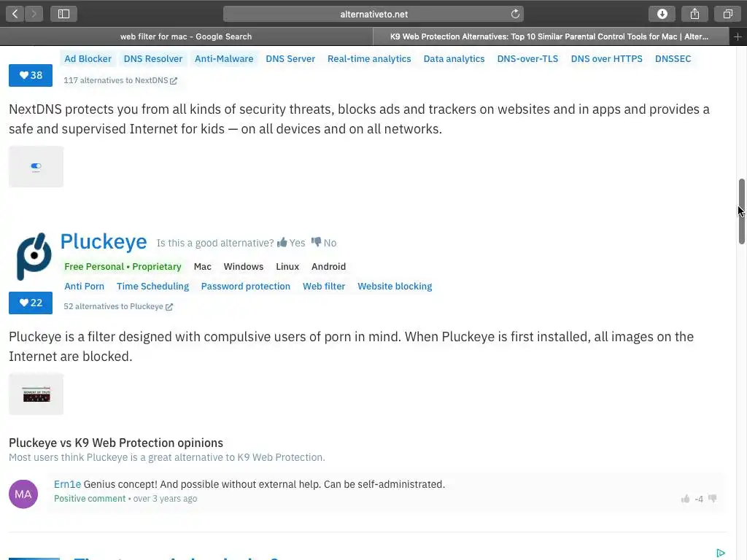Show all tabs overview button
This screenshot has width=747, height=560.
[727, 14]
